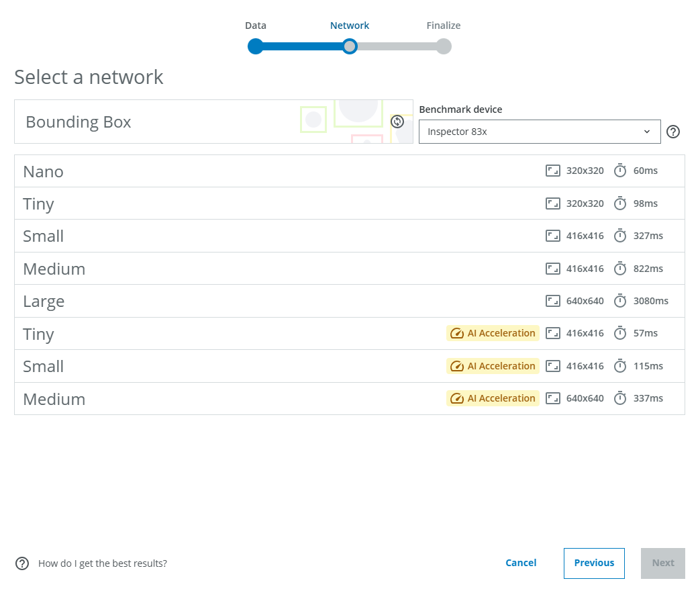Click the benchmark device help icon
Image resolution: width=700 pixels, height=593 pixels.
click(x=673, y=132)
